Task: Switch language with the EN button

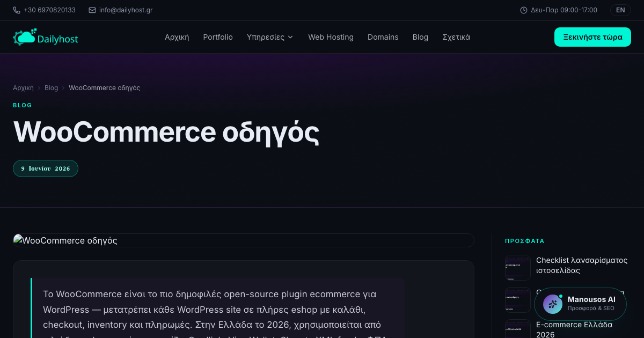Action: 620,10
